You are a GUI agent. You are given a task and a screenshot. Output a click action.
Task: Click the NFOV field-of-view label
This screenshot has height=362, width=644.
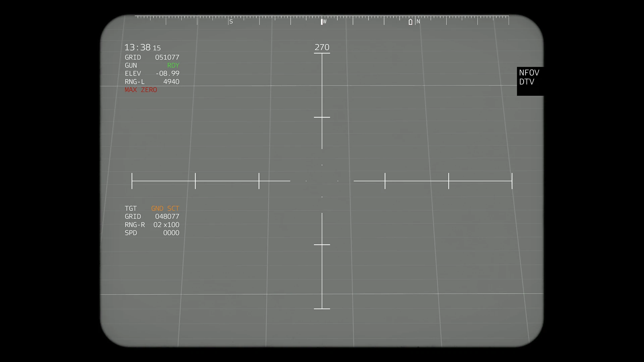[529, 73]
